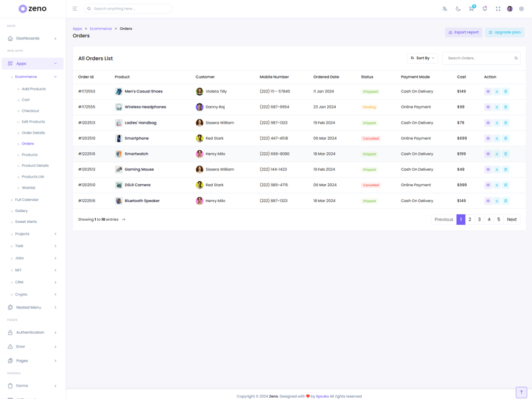The width and height of the screenshot is (532, 399).
Task: Go to page 3 in pagination
Action: point(479,219)
